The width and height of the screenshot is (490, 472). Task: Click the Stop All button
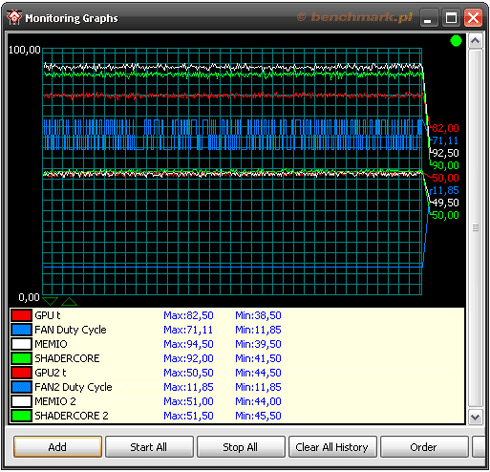coord(241,447)
